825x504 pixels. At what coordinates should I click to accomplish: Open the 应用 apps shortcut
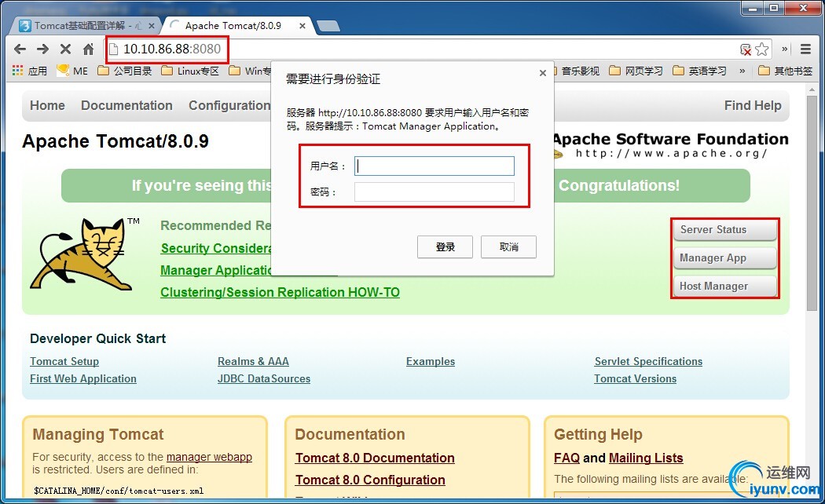[x=30, y=71]
